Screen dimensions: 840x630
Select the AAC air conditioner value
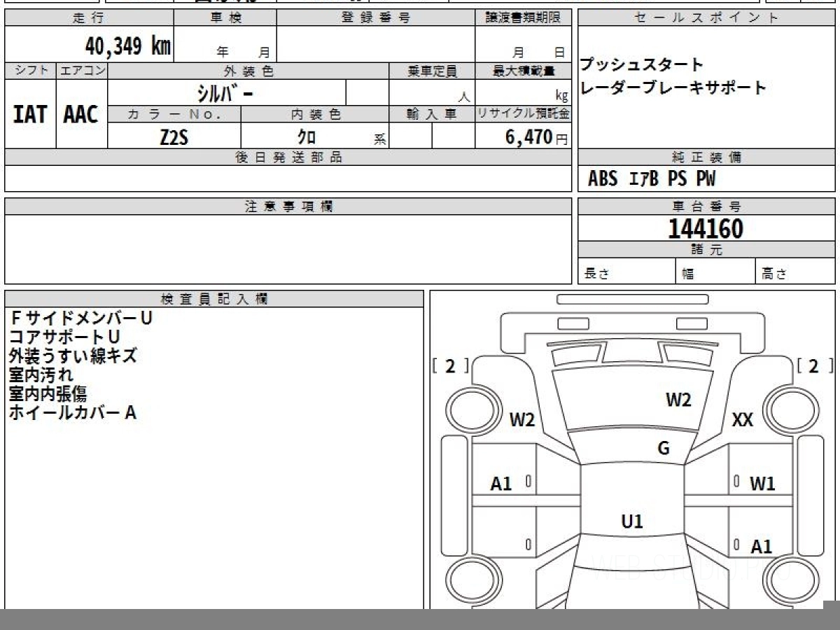tap(81, 115)
